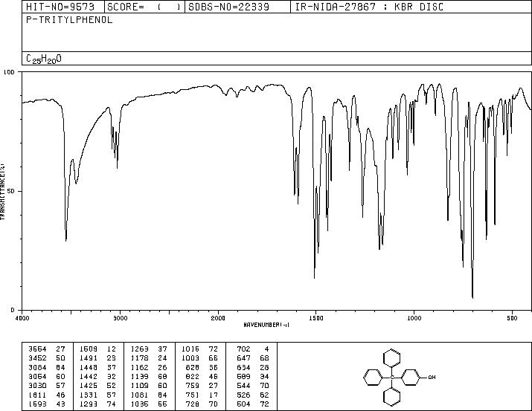Screen dimensions: 532x411
Task: Select peak table entry 1609
Action: click(89, 349)
